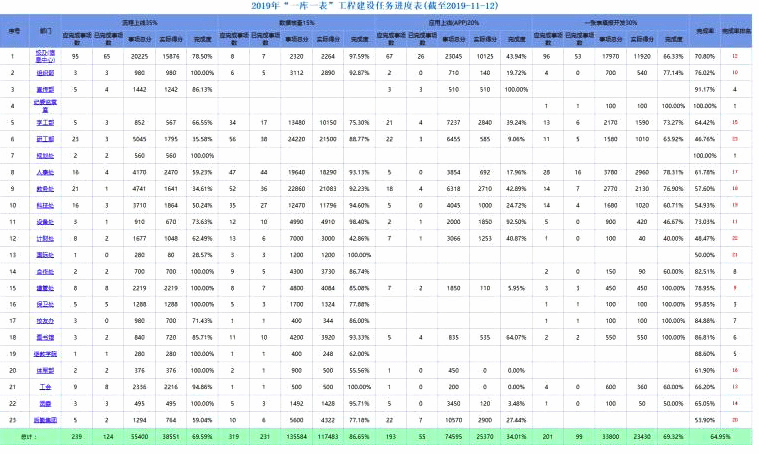759x454 pixels.
Task: Select the 序号 column header cell
Action: pos(14,30)
